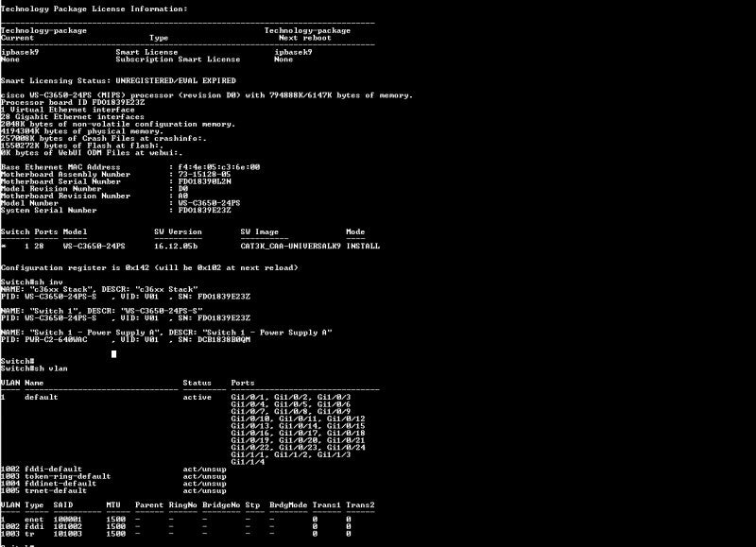Click the '28 Gigabit Ethernet interfaces' line
Screen dimensions: 756x547
pyautogui.click(x=73, y=116)
